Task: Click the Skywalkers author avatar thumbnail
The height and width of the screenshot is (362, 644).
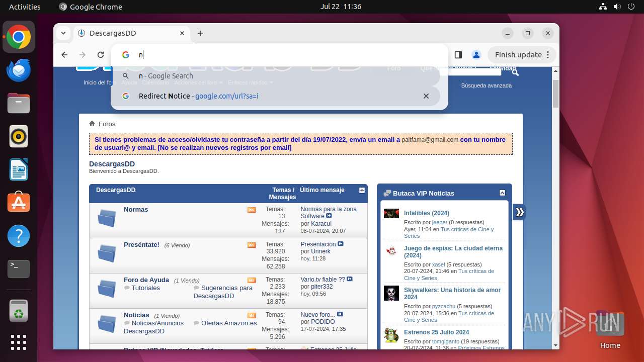Action: click(x=391, y=293)
